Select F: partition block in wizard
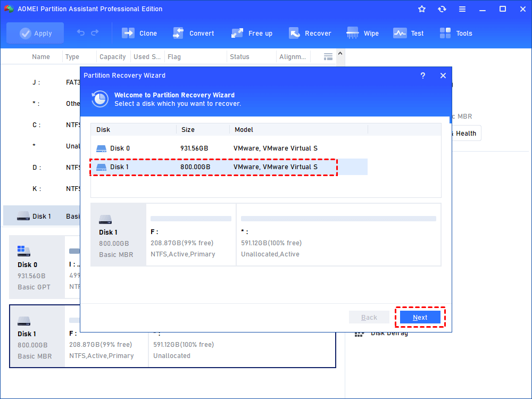The height and width of the screenshot is (399, 532). click(191, 235)
